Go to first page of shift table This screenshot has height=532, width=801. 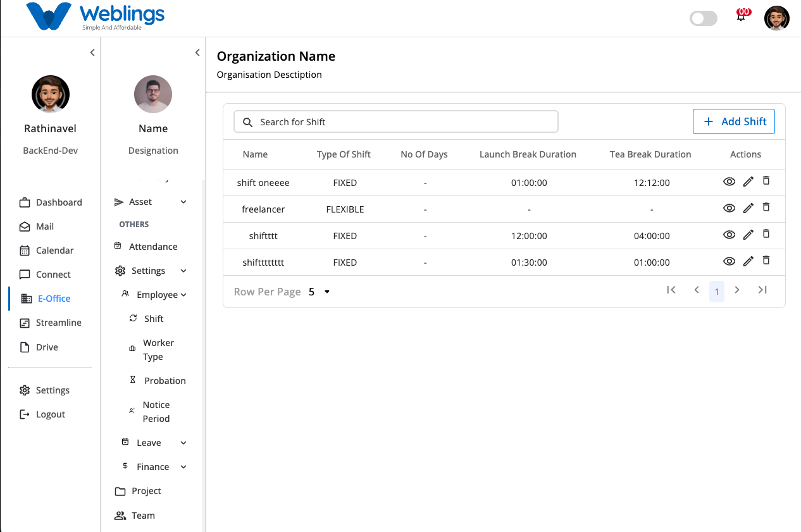pyautogui.click(x=671, y=290)
